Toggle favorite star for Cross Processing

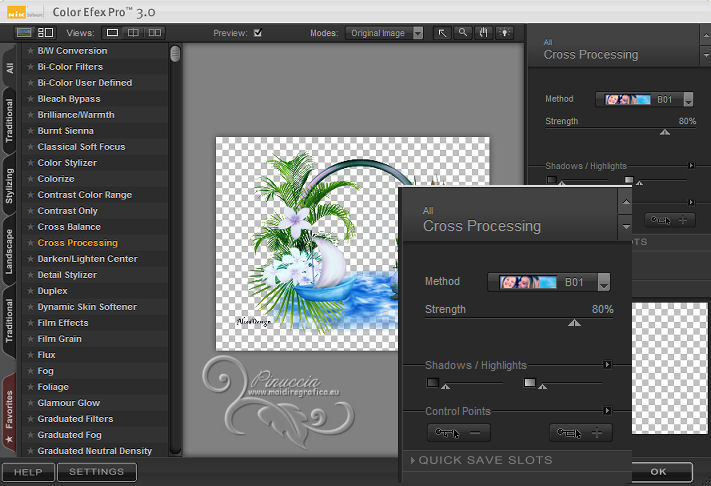point(30,243)
